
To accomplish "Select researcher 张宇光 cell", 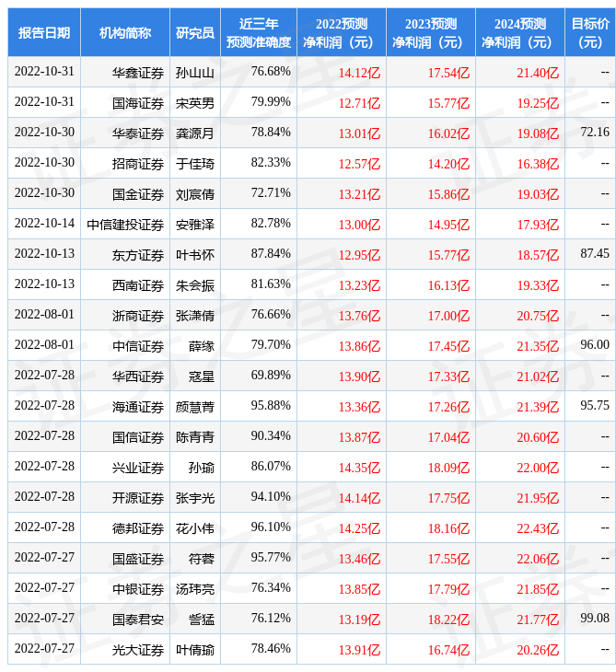I will point(195,499).
